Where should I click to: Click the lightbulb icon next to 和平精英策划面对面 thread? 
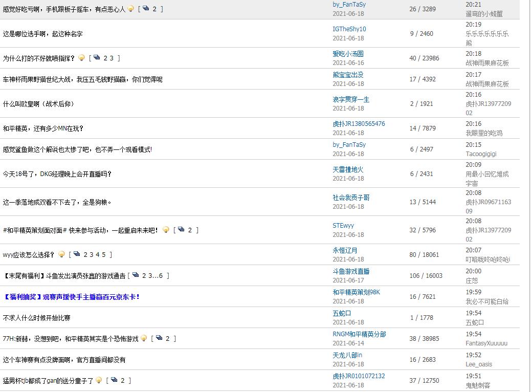[166, 230]
